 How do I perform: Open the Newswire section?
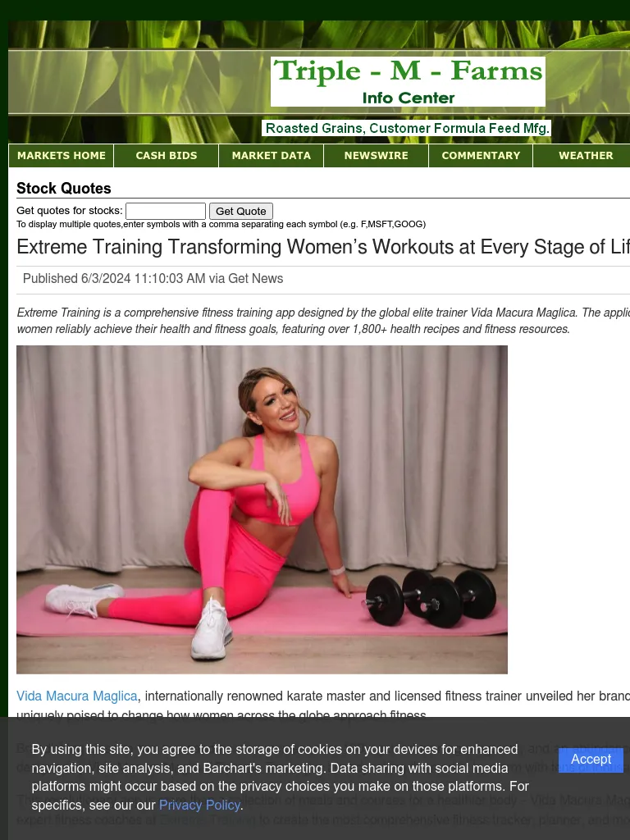coord(376,155)
